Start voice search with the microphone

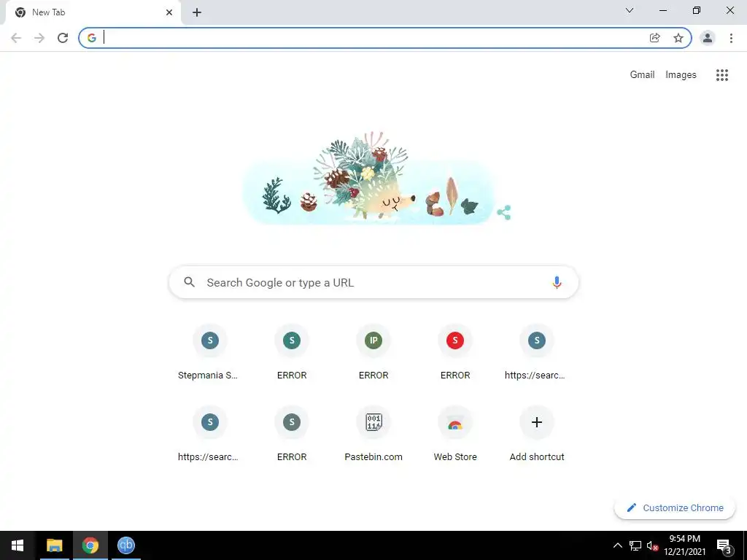coord(557,282)
